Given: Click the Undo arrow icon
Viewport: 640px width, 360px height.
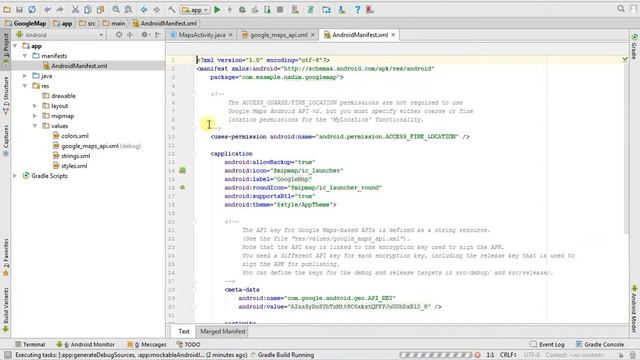Looking at the screenshot, I should coord(48,9).
